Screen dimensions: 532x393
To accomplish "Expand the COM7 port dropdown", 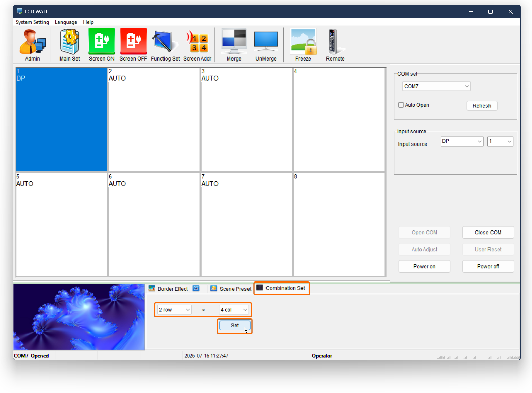I will pos(436,86).
